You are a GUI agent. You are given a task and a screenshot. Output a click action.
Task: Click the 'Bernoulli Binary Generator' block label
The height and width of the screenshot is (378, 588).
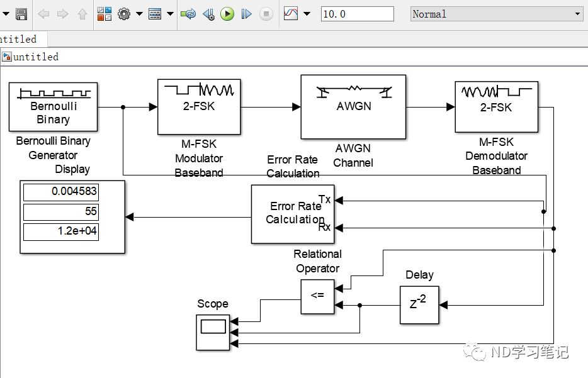(x=54, y=148)
